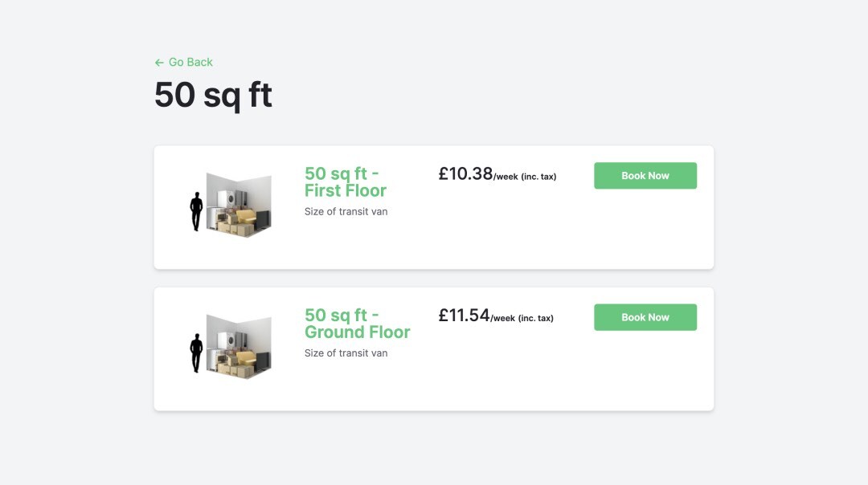Viewport: 868px width, 485px height.
Task: Click "Size of transit van" under First Floor
Action: pyautogui.click(x=346, y=212)
